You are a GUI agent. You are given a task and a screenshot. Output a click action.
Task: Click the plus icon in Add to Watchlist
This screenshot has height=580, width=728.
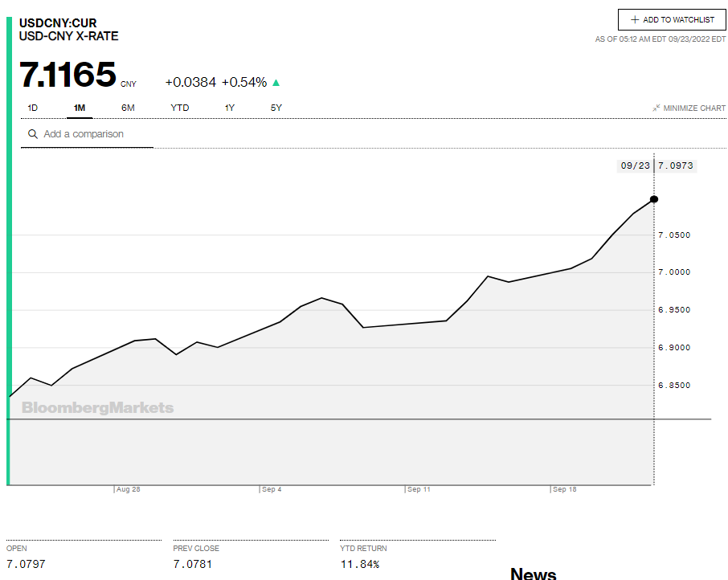tap(635, 20)
